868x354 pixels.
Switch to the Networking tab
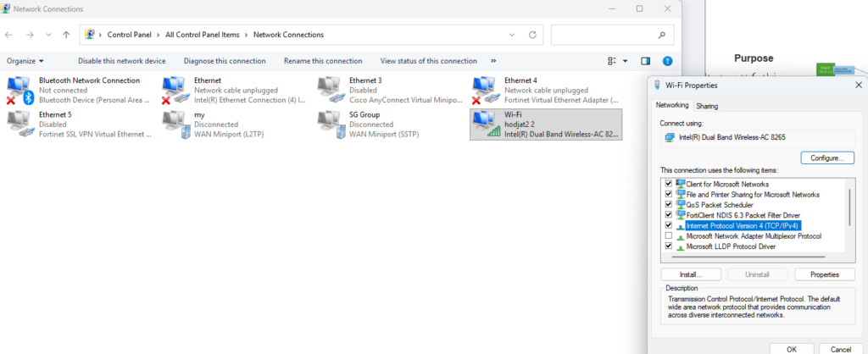click(x=672, y=105)
